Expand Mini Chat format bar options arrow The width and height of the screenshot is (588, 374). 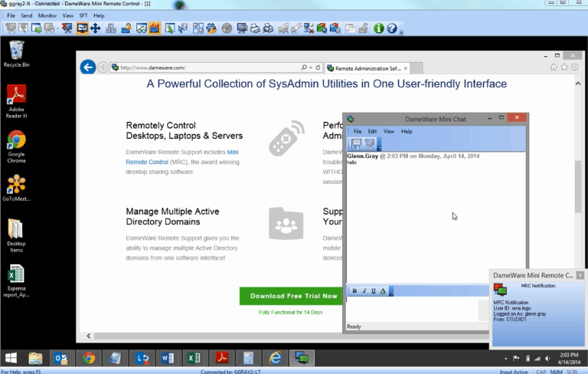391,291
